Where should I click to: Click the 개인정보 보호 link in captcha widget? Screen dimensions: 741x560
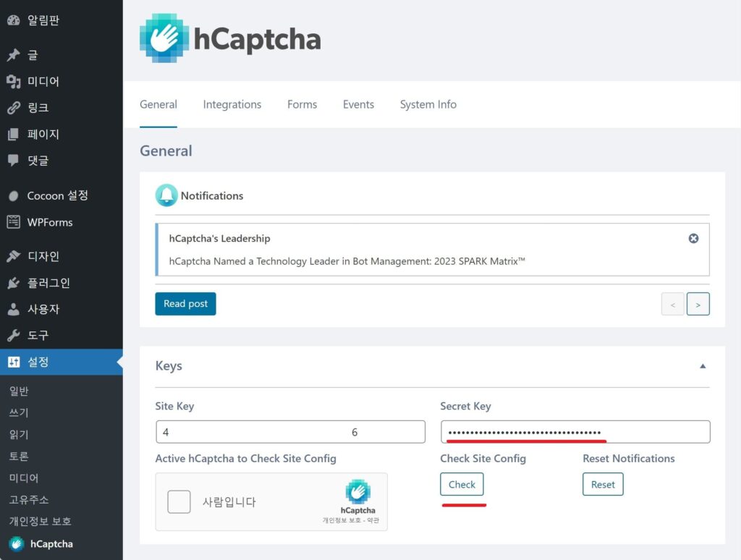coord(342,520)
